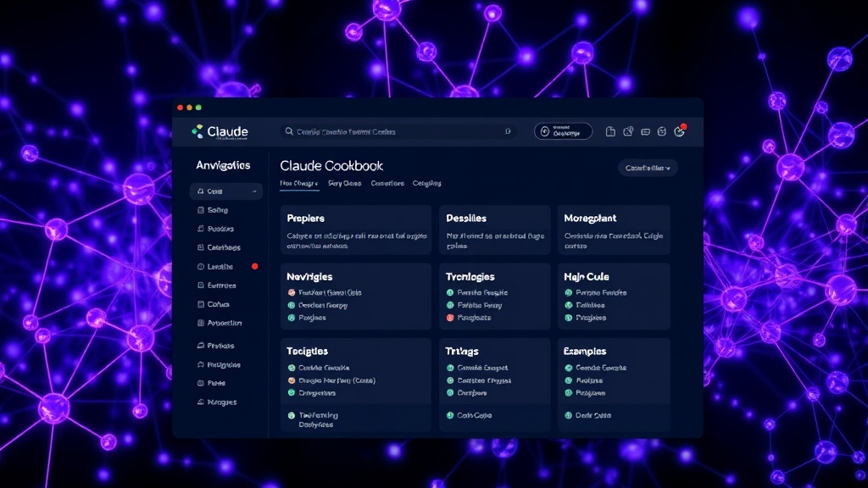Click the share icon next to the document icon
The height and width of the screenshot is (488, 868).
pyautogui.click(x=628, y=131)
